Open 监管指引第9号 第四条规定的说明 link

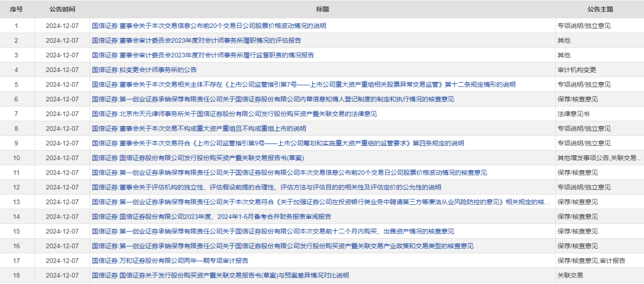coord(278,143)
